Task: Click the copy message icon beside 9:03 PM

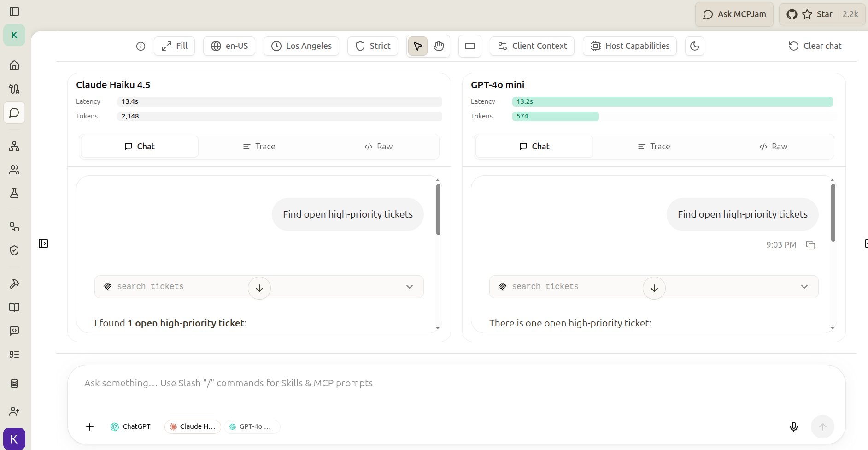Action: click(810, 245)
